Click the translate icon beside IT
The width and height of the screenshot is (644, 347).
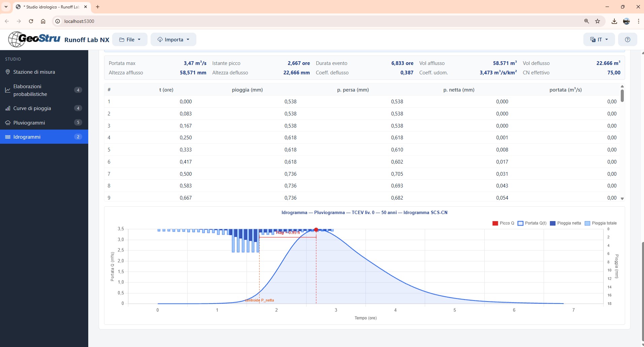click(593, 39)
